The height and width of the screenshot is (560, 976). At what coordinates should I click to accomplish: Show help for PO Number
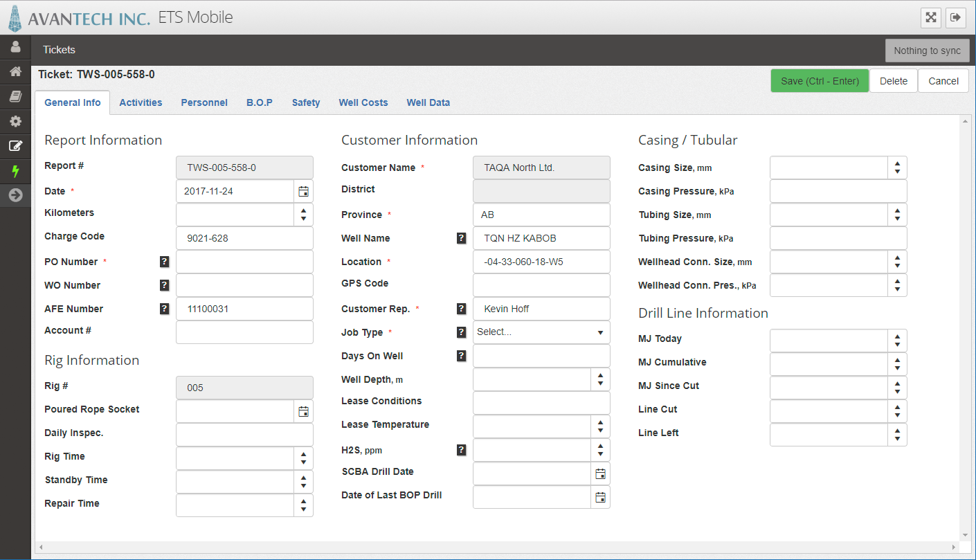(x=164, y=262)
